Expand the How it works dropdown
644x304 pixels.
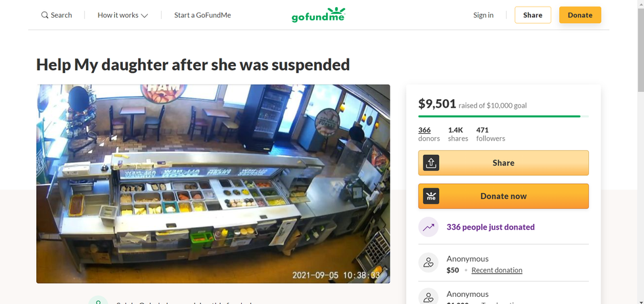pyautogui.click(x=122, y=15)
